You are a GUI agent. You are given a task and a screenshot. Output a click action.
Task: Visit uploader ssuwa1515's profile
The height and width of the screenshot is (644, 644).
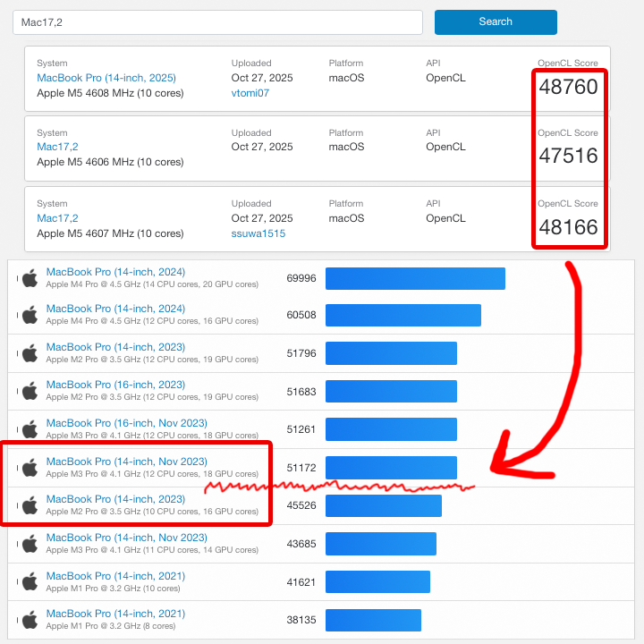point(258,233)
